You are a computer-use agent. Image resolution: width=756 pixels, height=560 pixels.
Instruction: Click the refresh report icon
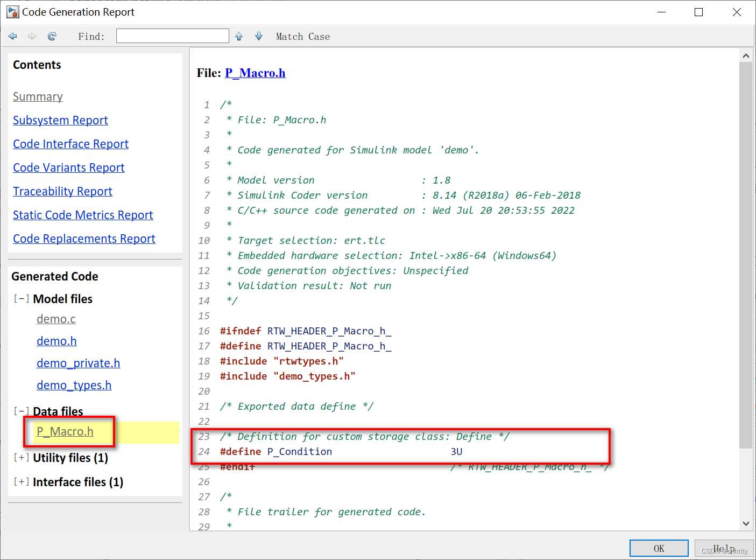(x=52, y=36)
